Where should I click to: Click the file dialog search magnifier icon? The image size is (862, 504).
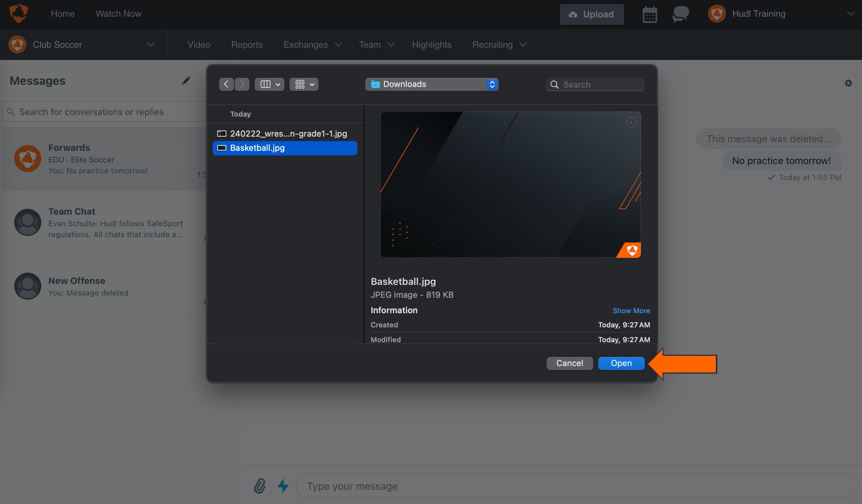click(554, 84)
